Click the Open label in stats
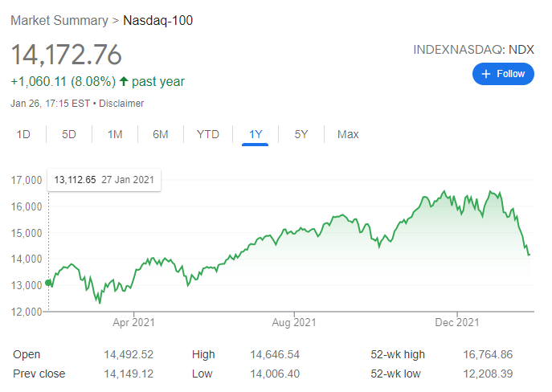552x392 pixels. click(27, 354)
